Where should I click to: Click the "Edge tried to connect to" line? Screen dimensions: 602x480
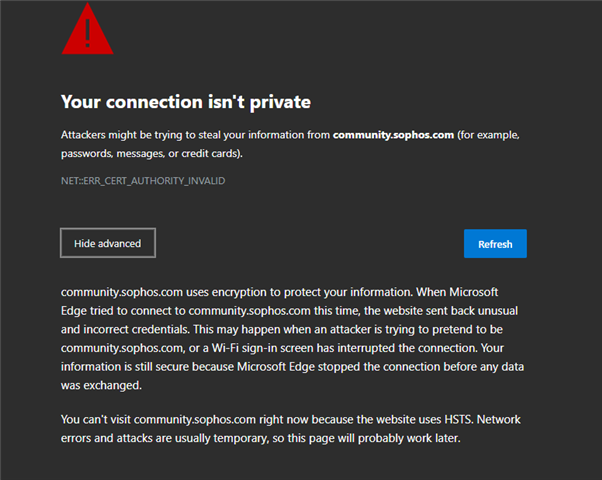click(x=289, y=311)
